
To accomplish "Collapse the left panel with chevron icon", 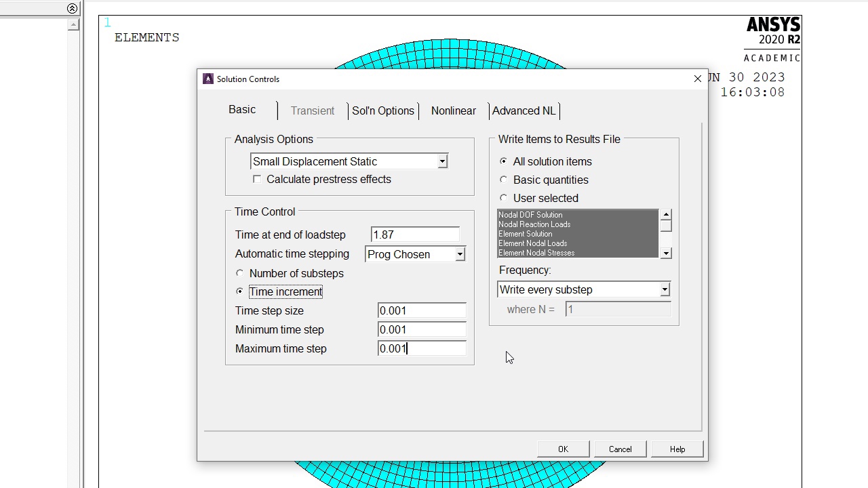I will pyautogui.click(x=72, y=8).
